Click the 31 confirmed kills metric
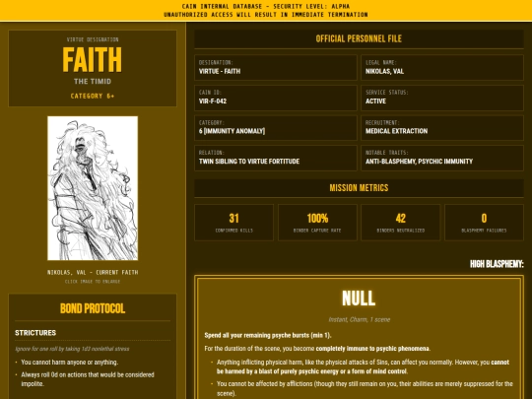532x399 pixels. [233, 223]
